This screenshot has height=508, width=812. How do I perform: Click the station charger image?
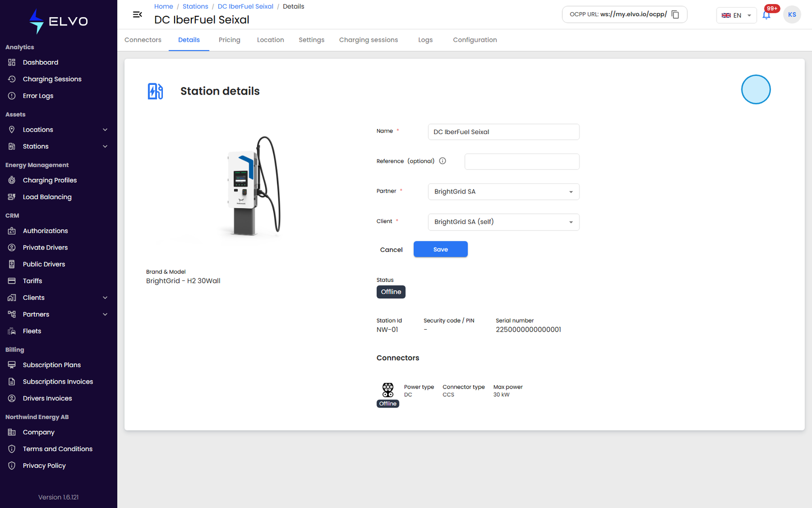253,185
